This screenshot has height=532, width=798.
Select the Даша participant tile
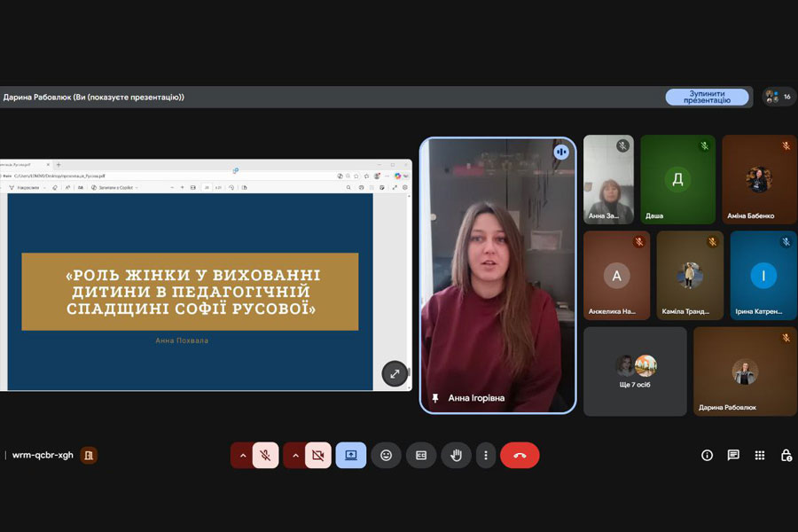click(x=678, y=179)
